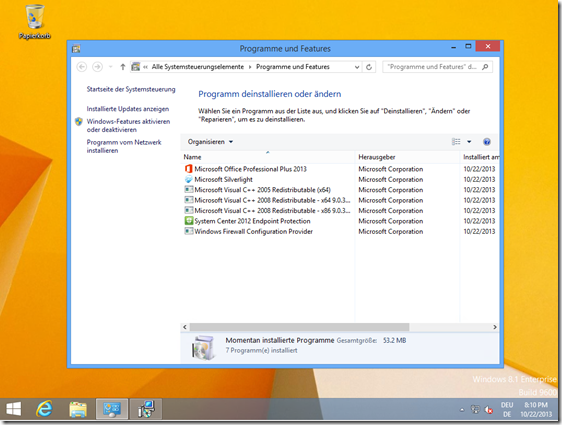562x425 pixels.
Task: Open Windows-Features aktivieren oder deaktivieren
Action: [128, 125]
